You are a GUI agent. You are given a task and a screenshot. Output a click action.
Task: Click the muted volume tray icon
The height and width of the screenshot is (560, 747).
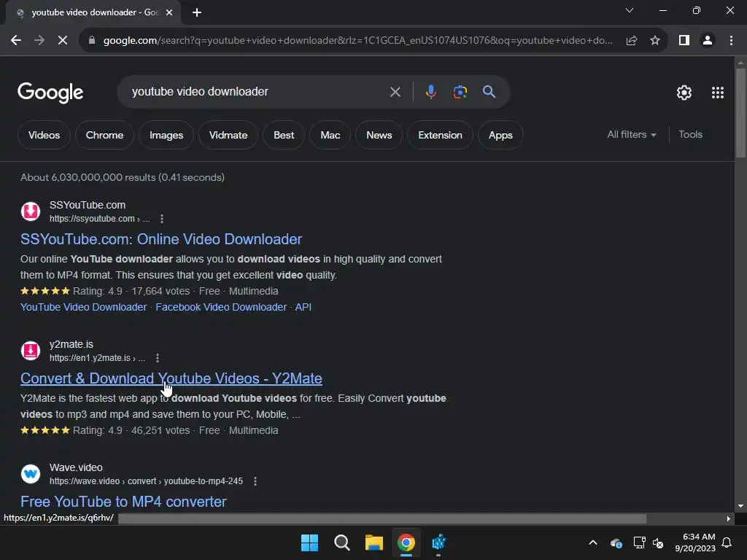(659, 542)
